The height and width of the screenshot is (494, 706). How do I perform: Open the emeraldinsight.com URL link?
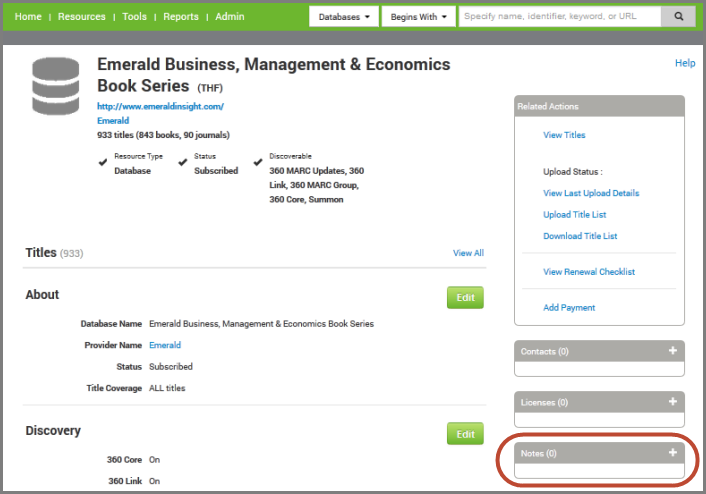(x=160, y=106)
